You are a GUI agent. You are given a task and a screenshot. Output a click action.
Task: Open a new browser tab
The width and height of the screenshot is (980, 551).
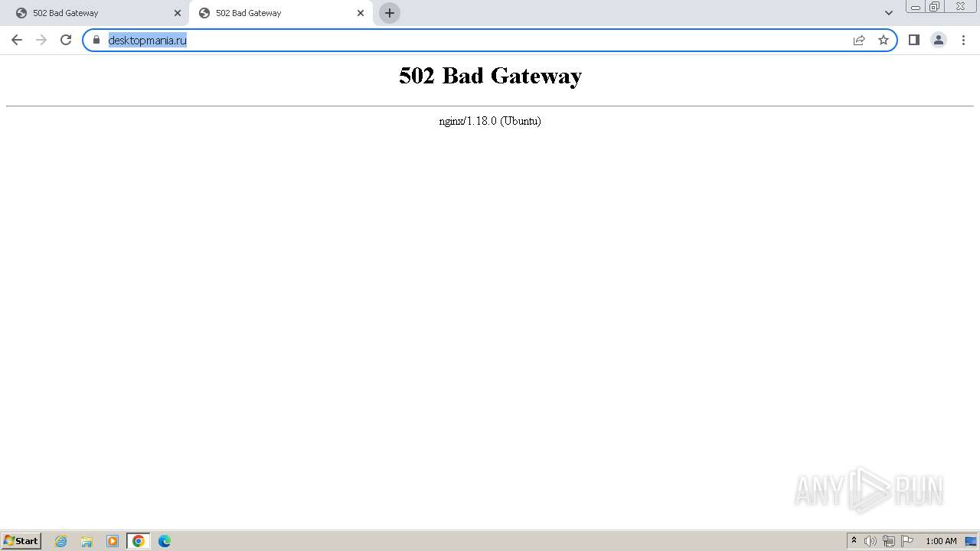click(x=390, y=13)
